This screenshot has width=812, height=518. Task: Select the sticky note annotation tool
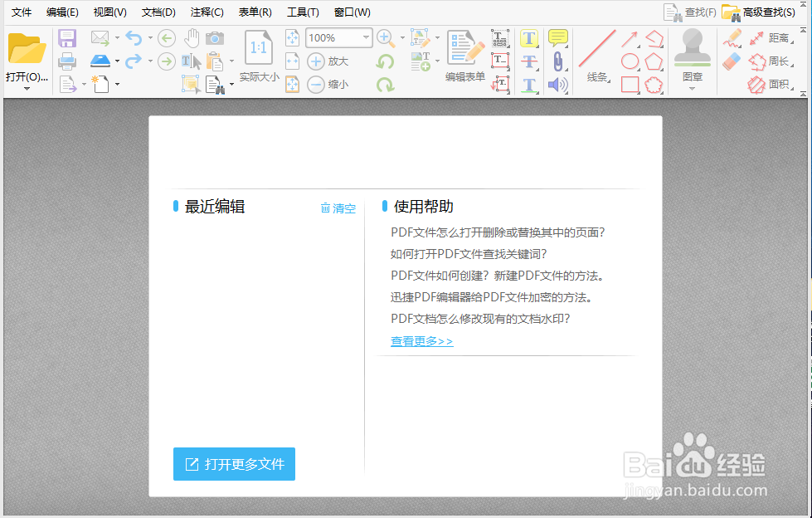click(x=557, y=37)
